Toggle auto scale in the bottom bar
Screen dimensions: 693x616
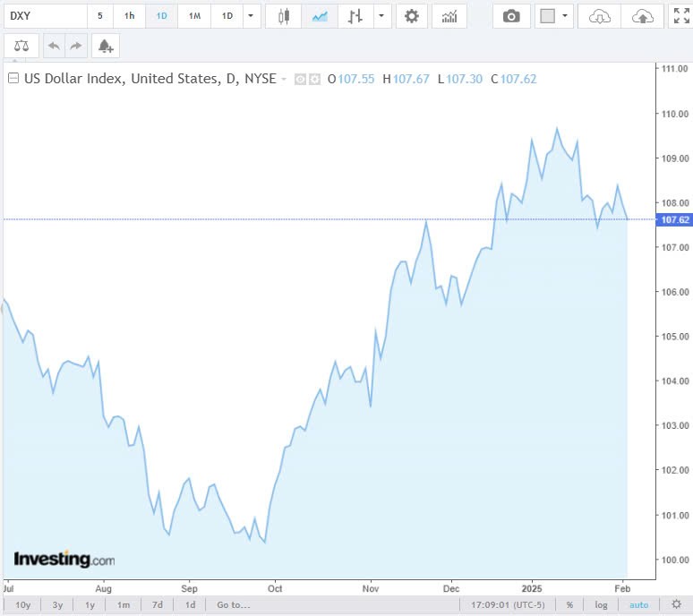(x=638, y=604)
